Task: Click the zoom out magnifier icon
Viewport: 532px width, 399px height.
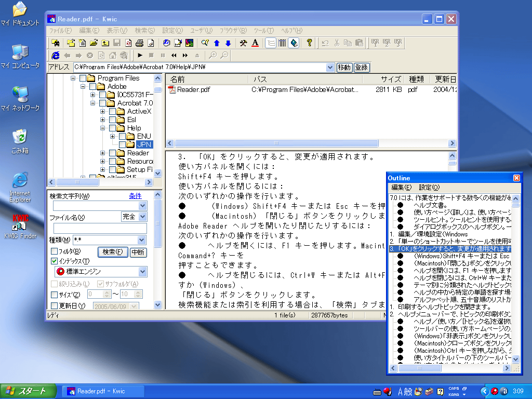Action: [x=224, y=55]
